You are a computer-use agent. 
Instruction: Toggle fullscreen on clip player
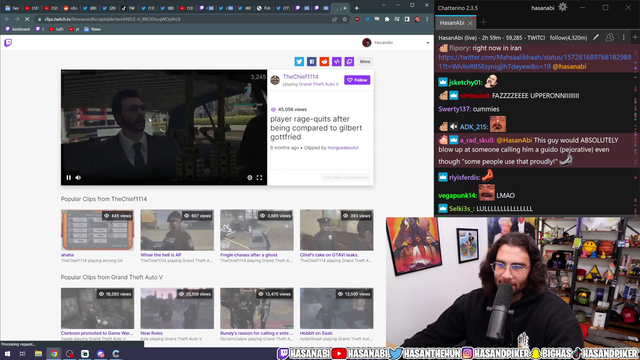[259, 178]
